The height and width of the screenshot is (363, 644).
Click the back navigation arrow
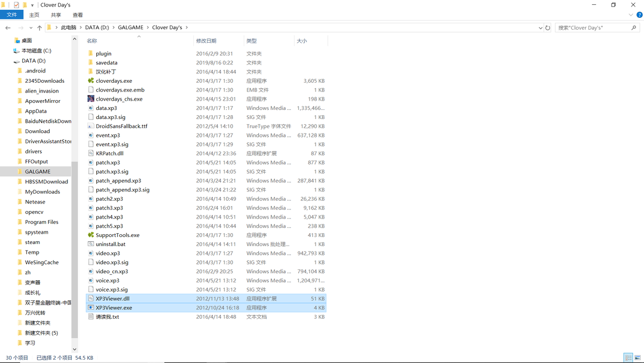(x=8, y=28)
